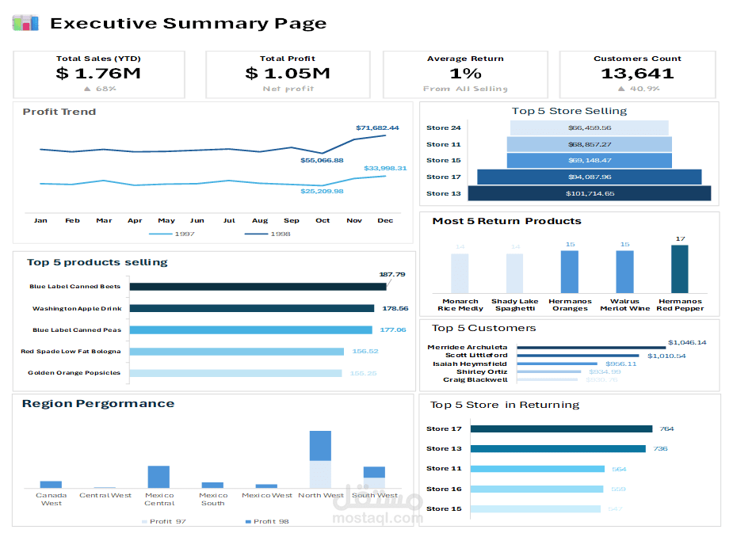
Task: Click the $55,066.88 data label
Action: click(x=322, y=160)
